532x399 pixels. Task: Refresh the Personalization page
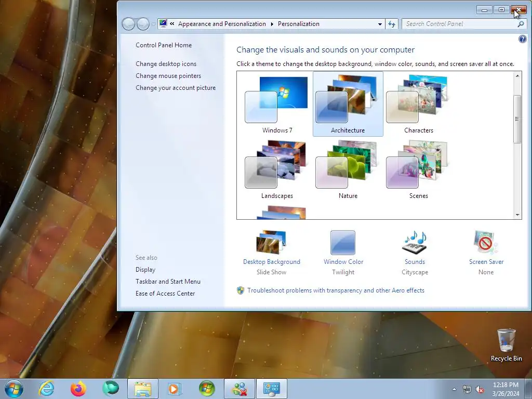coord(392,24)
